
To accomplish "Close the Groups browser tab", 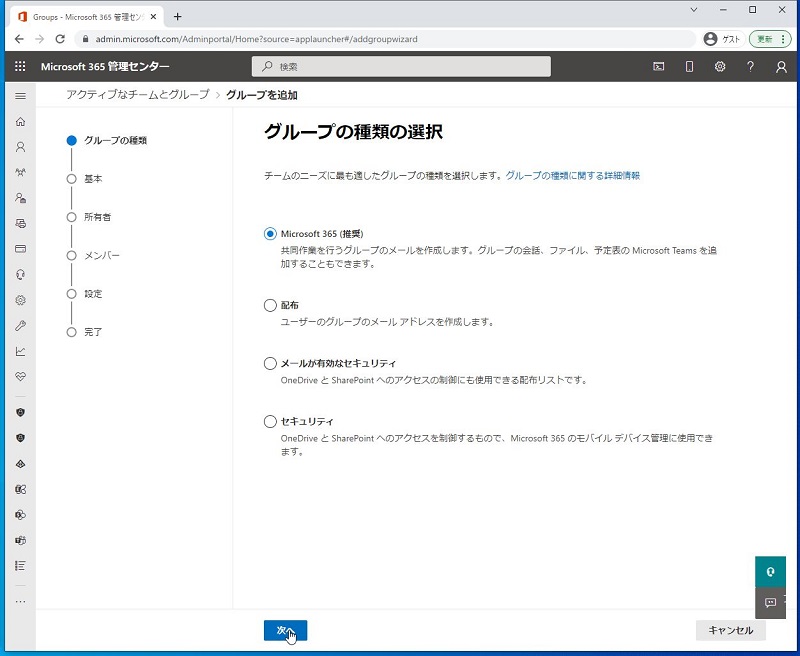I will click(153, 16).
